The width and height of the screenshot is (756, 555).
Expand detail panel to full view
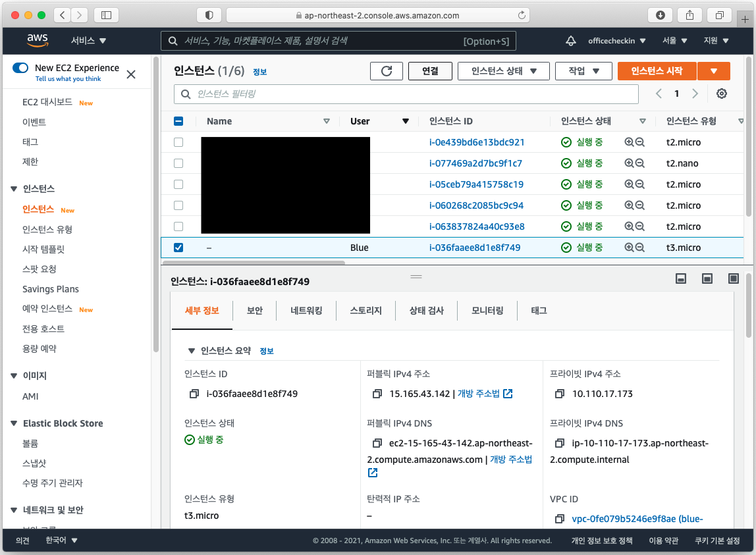tap(733, 278)
